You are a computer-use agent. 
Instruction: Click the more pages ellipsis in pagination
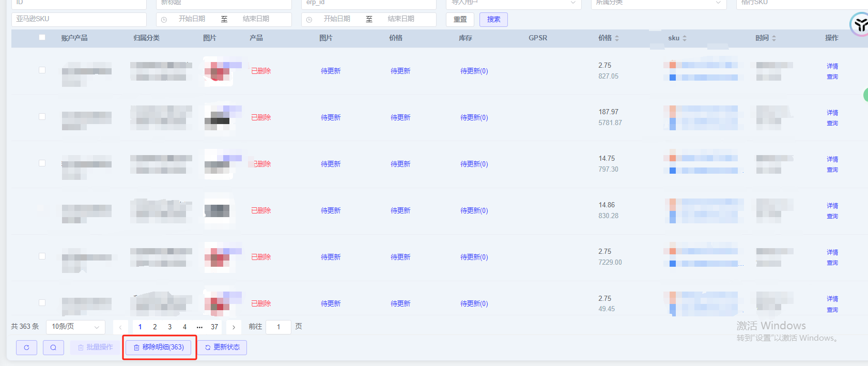[199, 327]
